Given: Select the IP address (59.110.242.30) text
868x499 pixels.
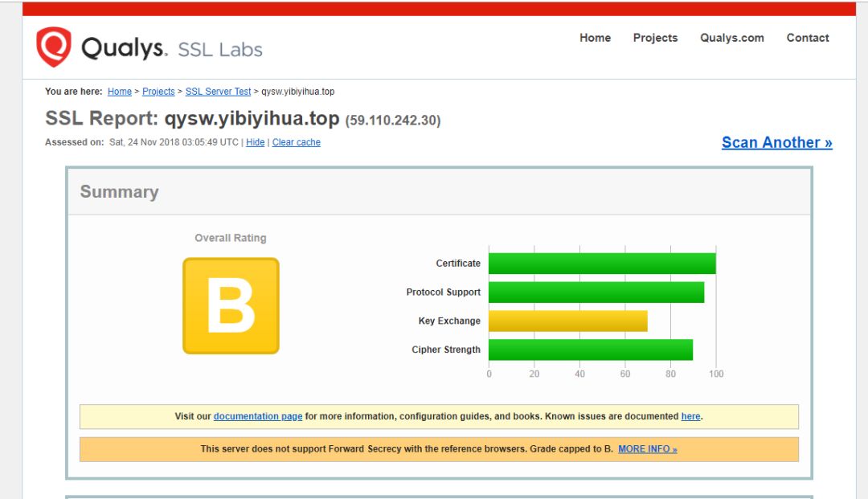Looking at the screenshot, I should tap(393, 121).
